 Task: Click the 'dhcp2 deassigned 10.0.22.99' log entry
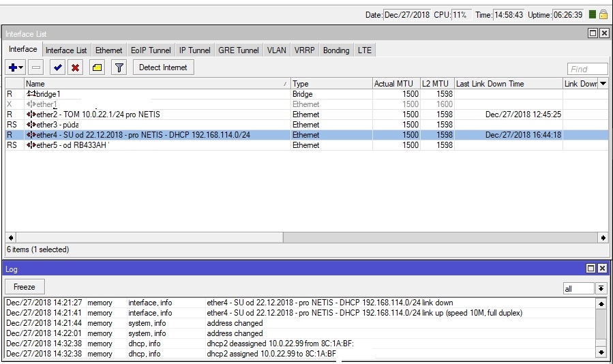(300, 344)
